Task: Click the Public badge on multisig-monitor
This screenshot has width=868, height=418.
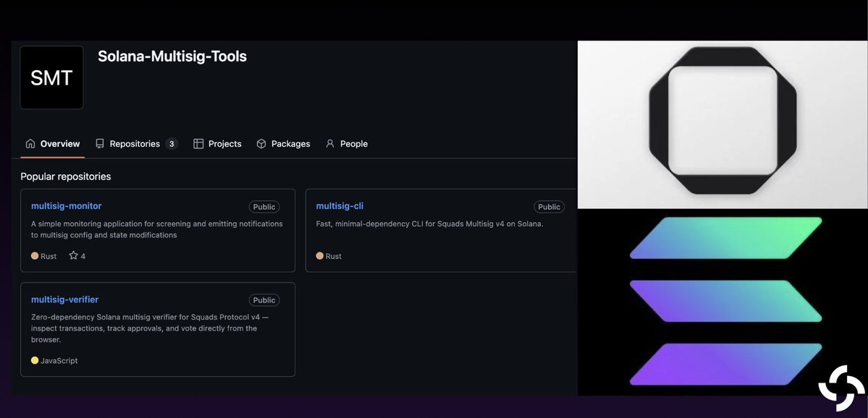Action: click(264, 207)
